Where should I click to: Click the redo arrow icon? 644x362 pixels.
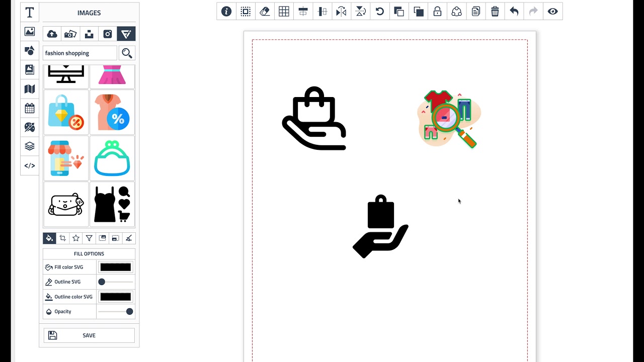coord(533,11)
